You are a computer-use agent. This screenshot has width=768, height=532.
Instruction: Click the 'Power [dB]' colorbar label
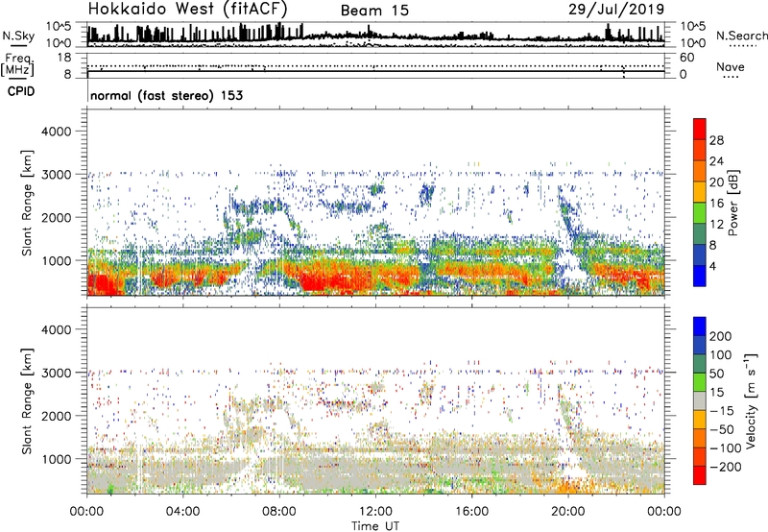[x=732, y=203]
